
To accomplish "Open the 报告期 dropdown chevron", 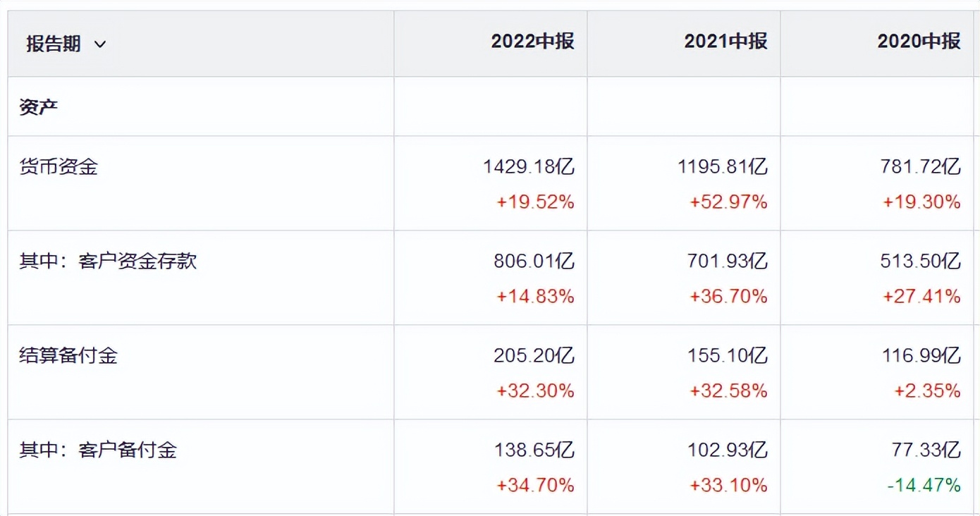I will [x=100, y=44].
